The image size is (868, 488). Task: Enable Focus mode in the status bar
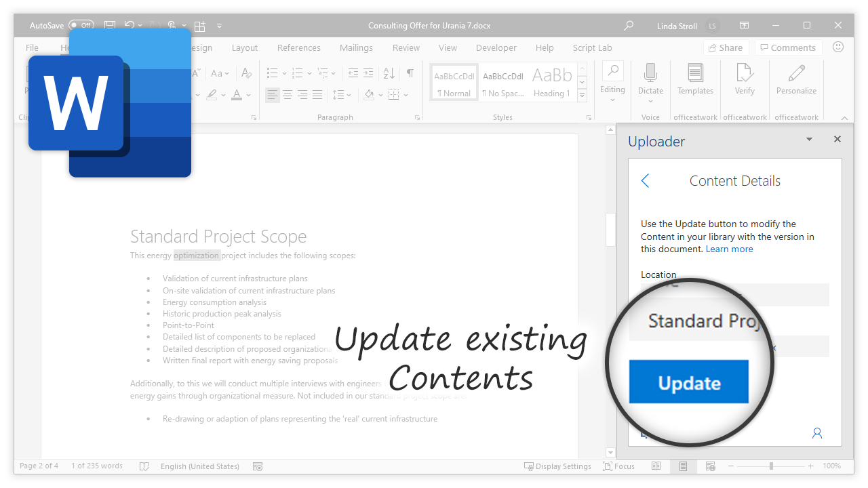coord(618,466)
